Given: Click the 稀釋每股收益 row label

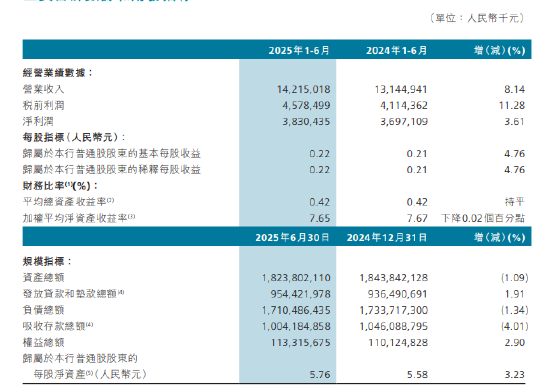Looking at the screenshot, I should click(112, 169).
